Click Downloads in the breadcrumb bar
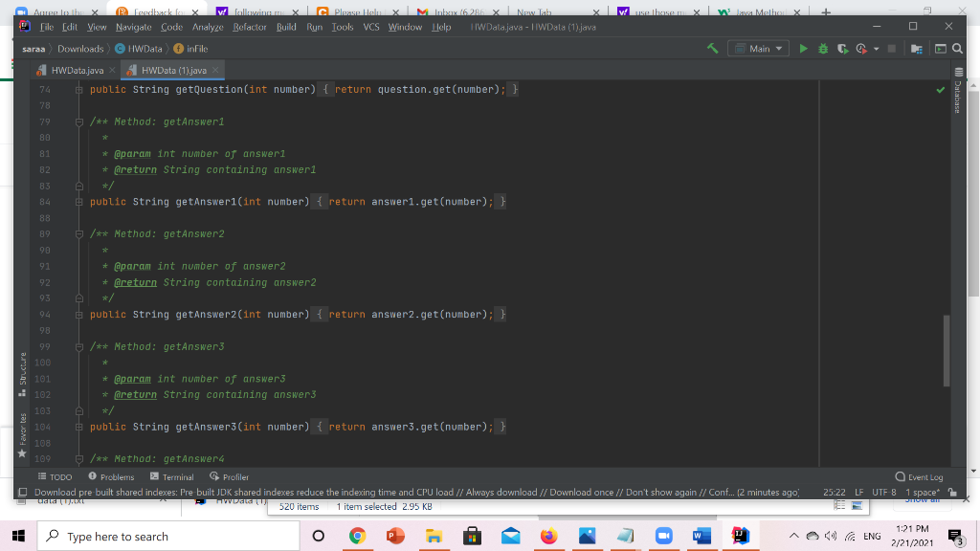The image size is (980, 551). point(80,49)
